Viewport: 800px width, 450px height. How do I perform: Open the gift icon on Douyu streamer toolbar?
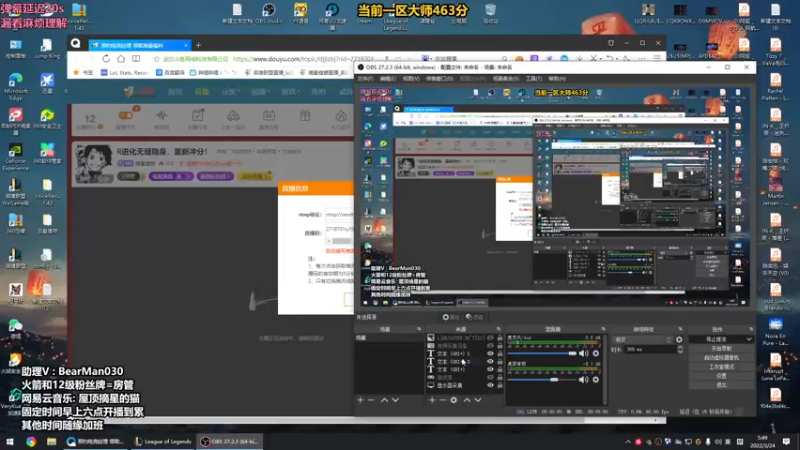pyautogui.click(x=305, y=116)
